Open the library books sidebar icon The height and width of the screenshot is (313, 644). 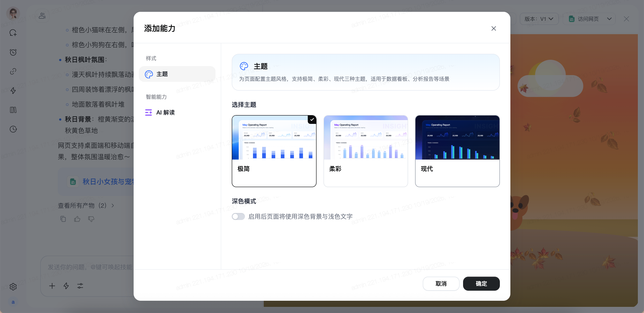tap(13, 110)
